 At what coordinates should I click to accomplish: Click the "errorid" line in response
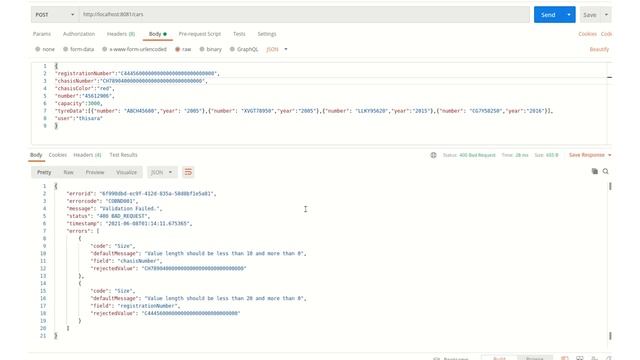pos(141,193)
